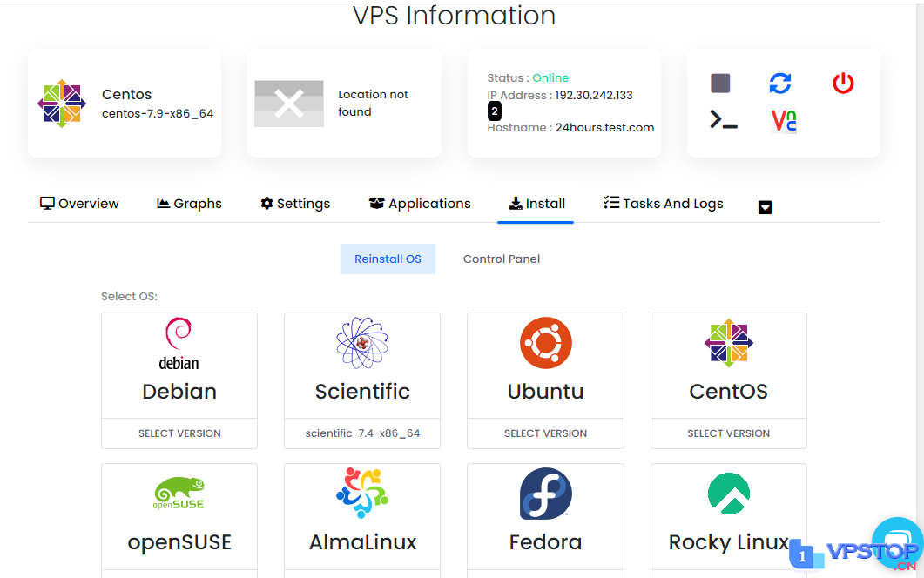Click the CentOS name label in the OS list
The width and height of the screenshot is (924, 578).
pos(729,392)
